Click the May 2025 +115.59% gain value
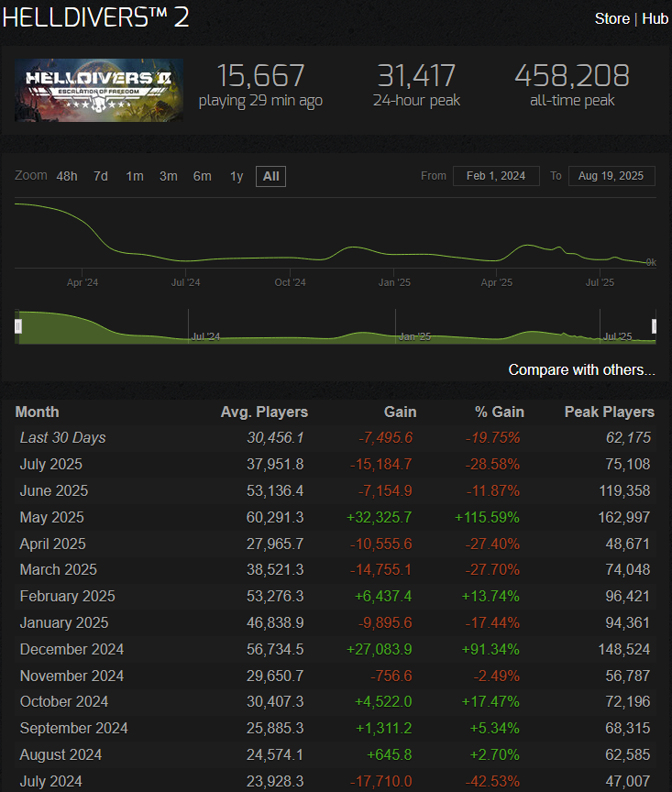The height and width of the screenshot is (792, 672). tap(487, 517)
